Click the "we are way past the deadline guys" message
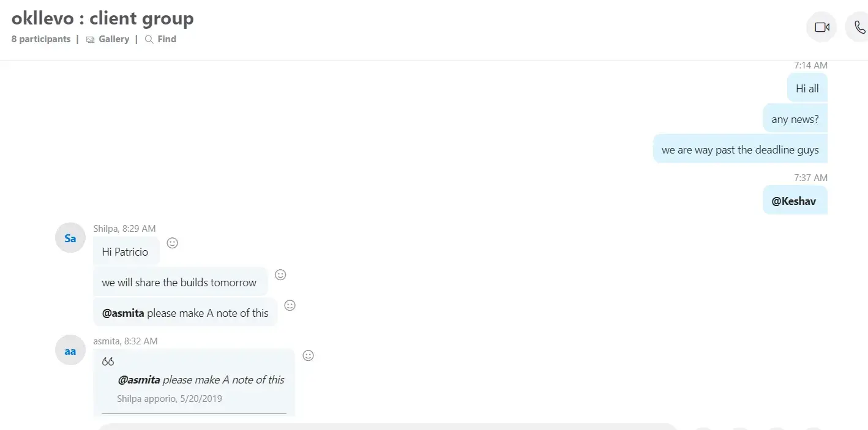 pos(739,150)
